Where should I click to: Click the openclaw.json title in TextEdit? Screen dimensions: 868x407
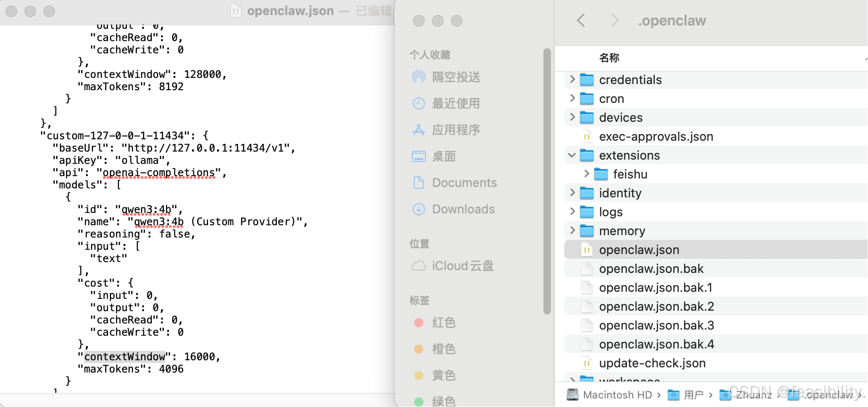tap(291, 11)
